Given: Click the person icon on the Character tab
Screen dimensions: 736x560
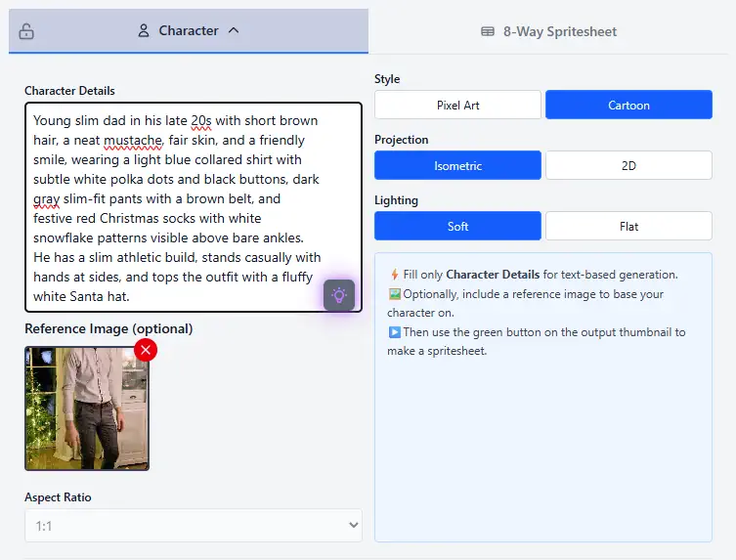Looking at the screenshot, I should click(x=143, y=30).
